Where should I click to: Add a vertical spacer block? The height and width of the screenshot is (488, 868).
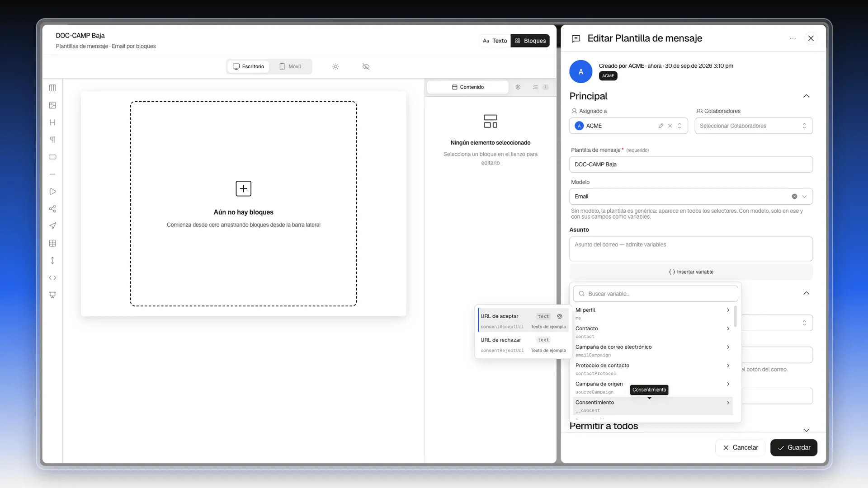(x=52, y=261)
